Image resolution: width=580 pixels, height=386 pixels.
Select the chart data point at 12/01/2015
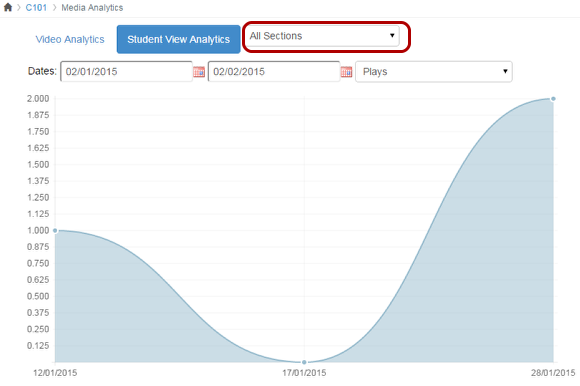tap(55, 230)
